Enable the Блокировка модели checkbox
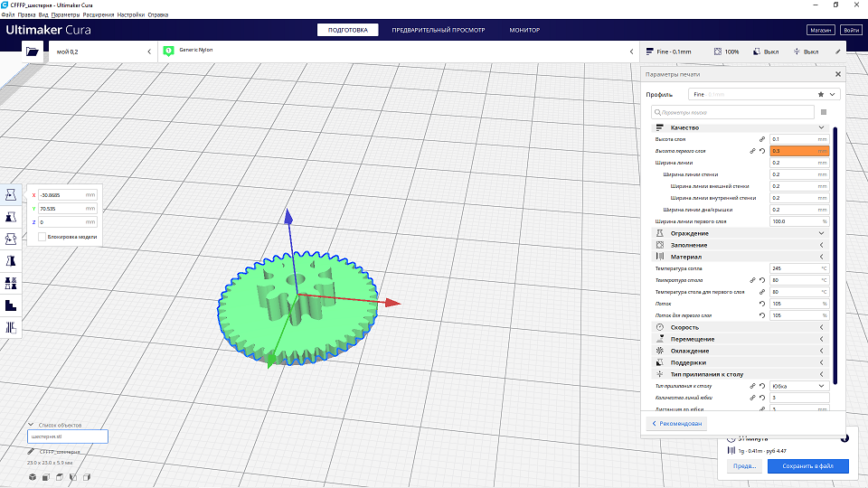Viewport: 868px width, 488px height. (42, 237)
